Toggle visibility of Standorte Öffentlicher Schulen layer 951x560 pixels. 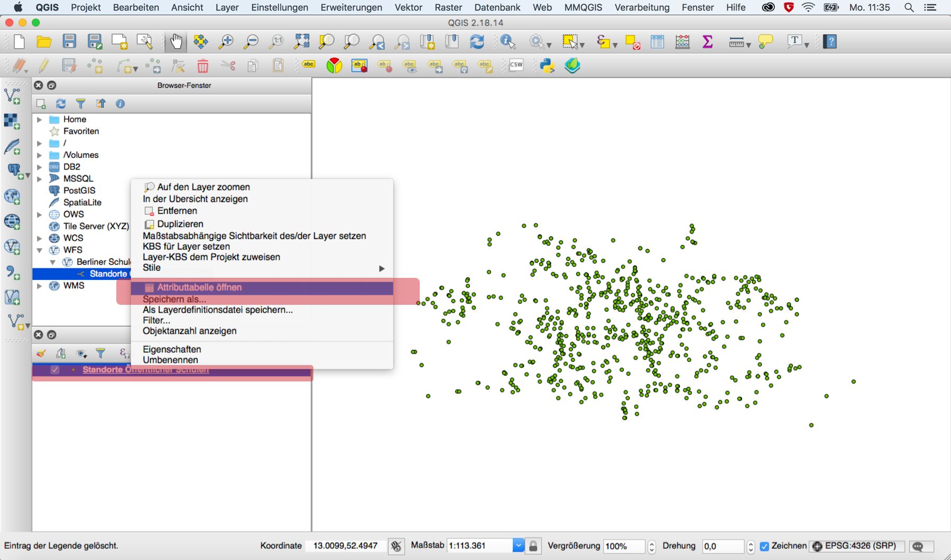[x=55, y=370]
